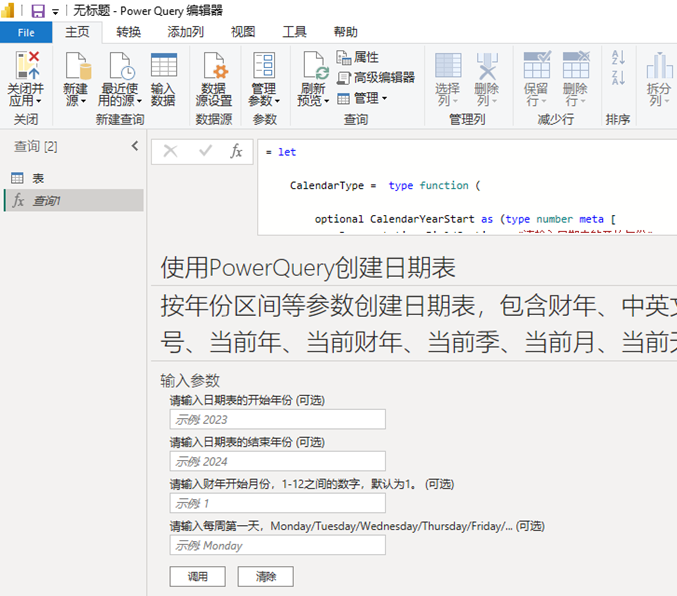Screen dimensions: 677x596
Task: Cancel formula edit with X icon
Action: (171, 151)
